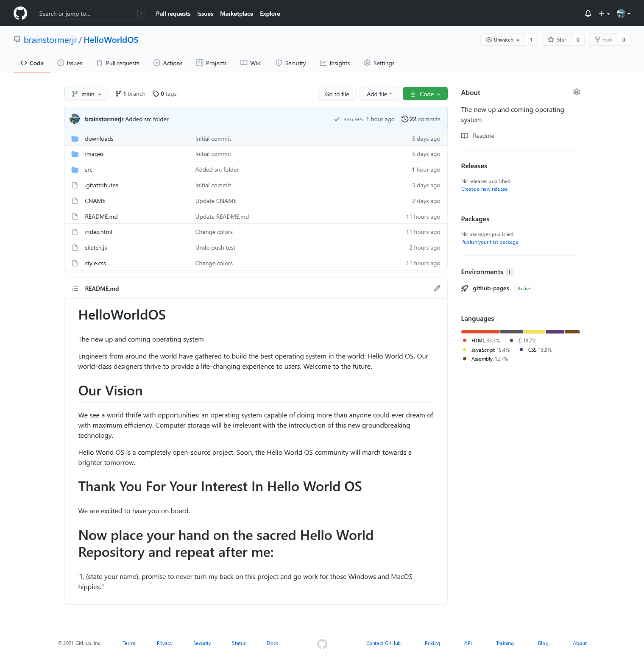The height and width of the screenshot is (670, 644).
Task: Go to Marketplace in top navigation
Action: tap(237, 14)
